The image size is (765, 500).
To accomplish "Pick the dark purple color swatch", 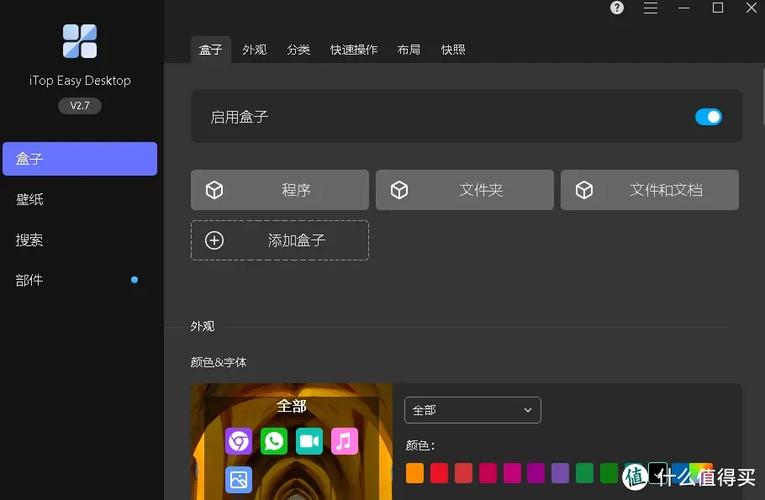I will pos(536,473).
